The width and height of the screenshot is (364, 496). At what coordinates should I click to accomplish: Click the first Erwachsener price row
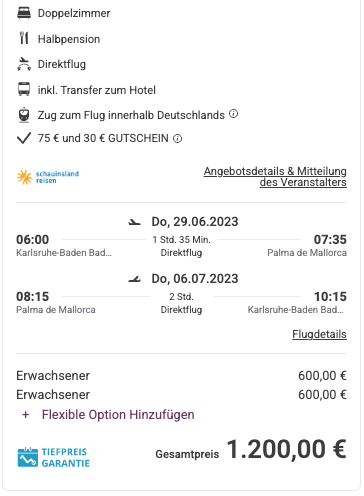(181, 376)
